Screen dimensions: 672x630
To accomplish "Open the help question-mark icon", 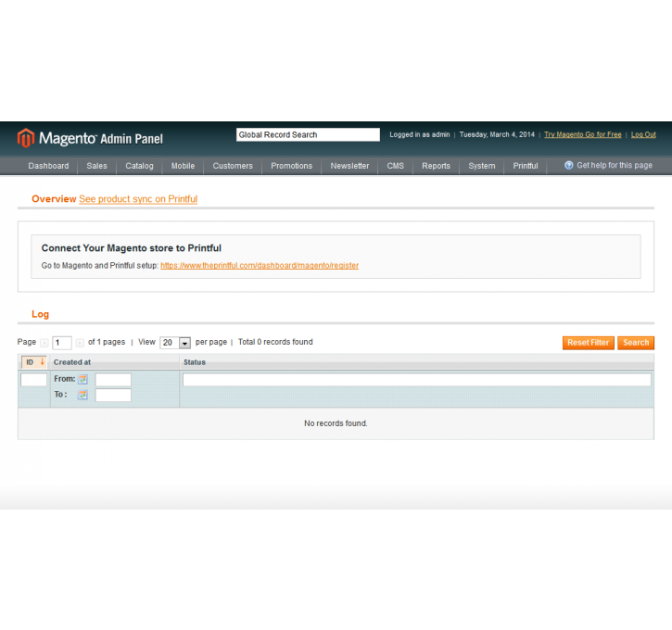I will pyautogui.click(x=569, y=165).
